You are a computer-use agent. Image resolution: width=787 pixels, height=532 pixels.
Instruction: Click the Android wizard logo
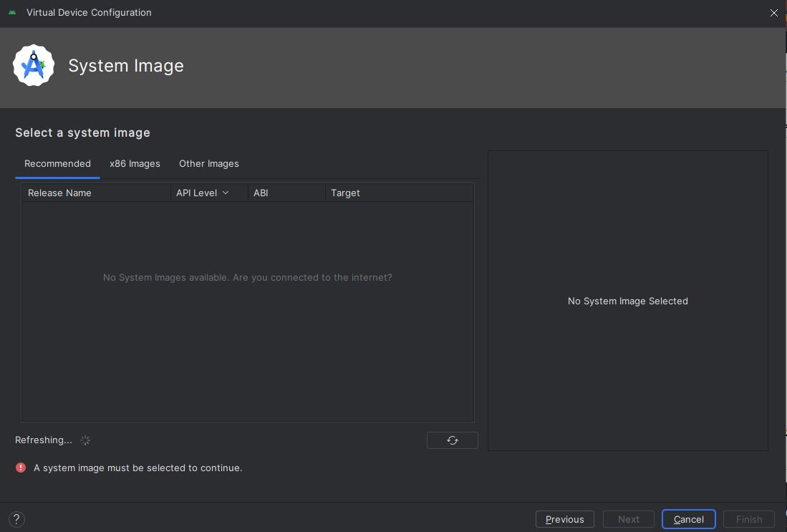[34, 64]
